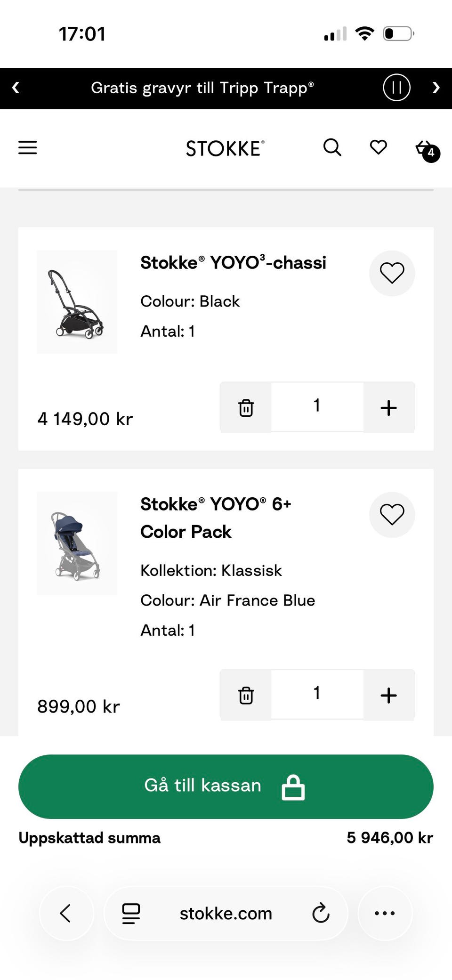Pause the promo banner carousel

tap(396, 88)
